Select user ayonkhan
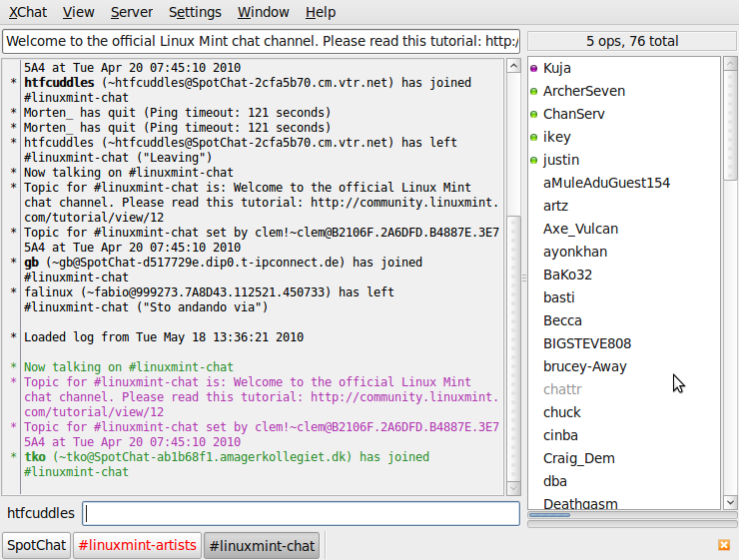 pyautogui.click(x=624, y=252)
